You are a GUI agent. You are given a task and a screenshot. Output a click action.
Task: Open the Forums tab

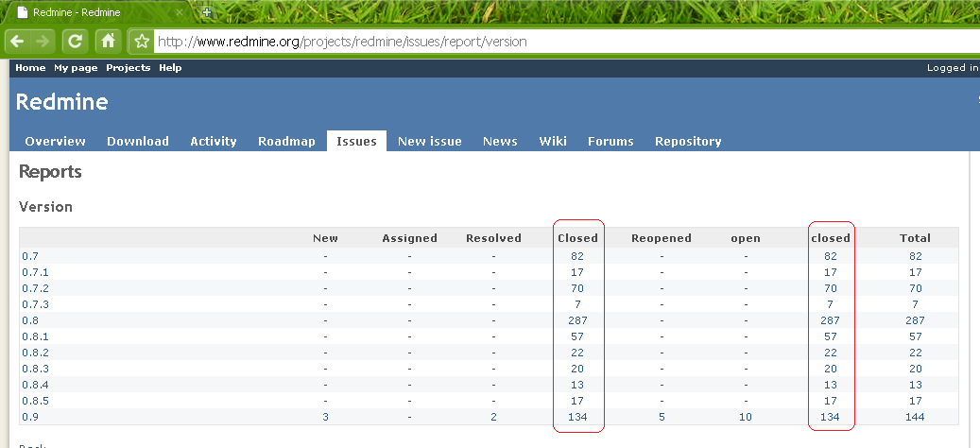pyautogui.click(x=610, y=141)
